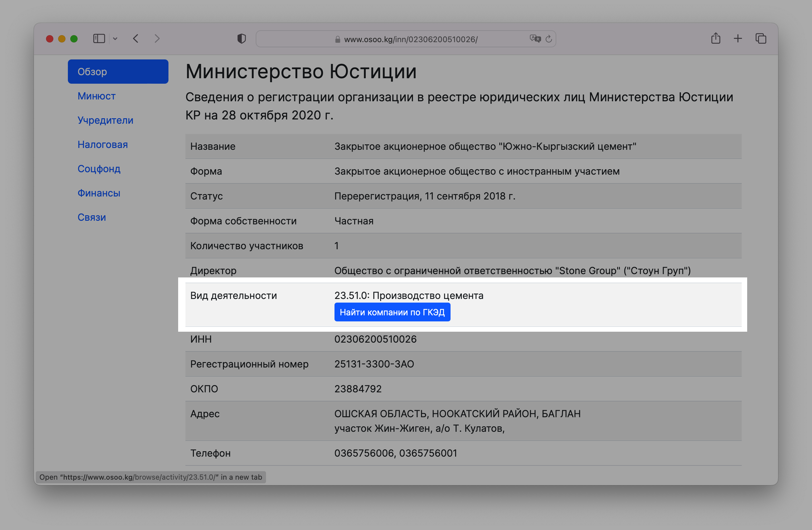Click the Частная ownership value
The width and height of the screenshot is (812, 530).
click(354, 221)
